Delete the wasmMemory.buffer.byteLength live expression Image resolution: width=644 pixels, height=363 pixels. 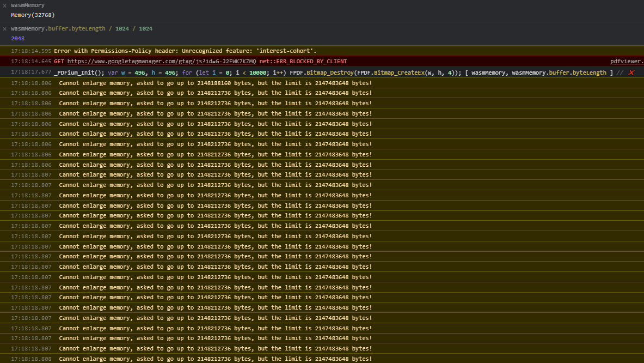4,29
